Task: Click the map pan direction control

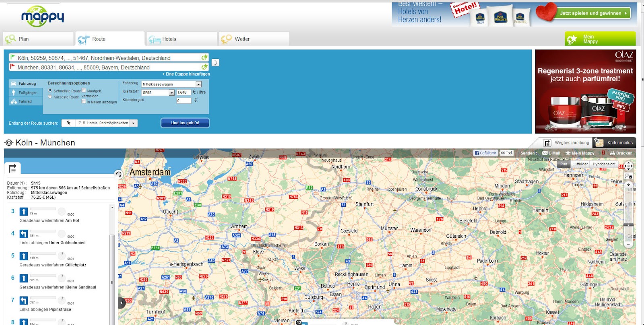Action: point(628,166)
